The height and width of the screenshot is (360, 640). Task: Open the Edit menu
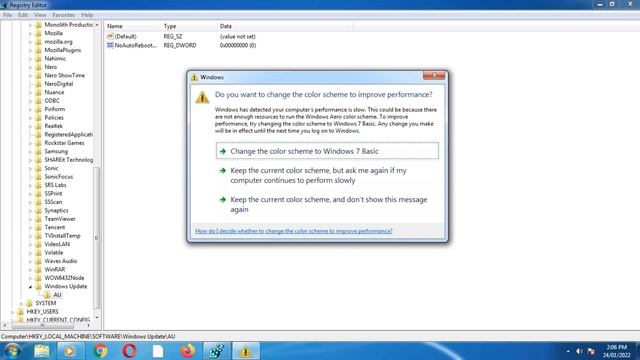(23, 15)
